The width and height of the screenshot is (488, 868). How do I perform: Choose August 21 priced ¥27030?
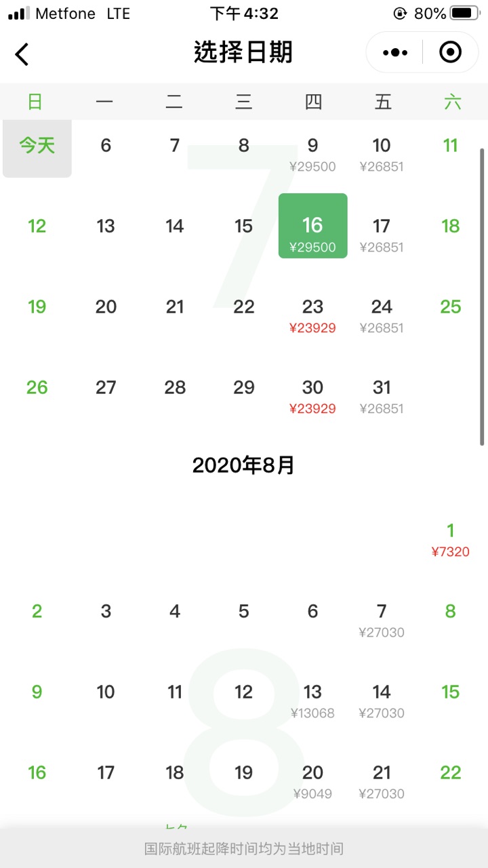pos(382,782)
